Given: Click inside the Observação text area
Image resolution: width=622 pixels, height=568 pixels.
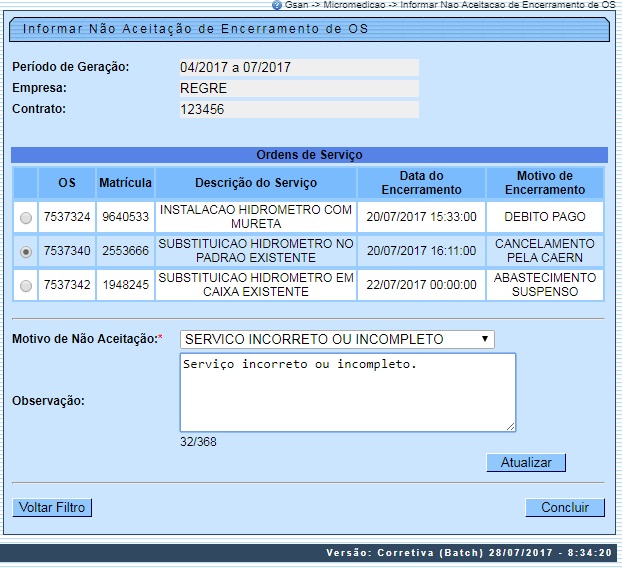Looking at the screenshot, I should click(347, 392).
